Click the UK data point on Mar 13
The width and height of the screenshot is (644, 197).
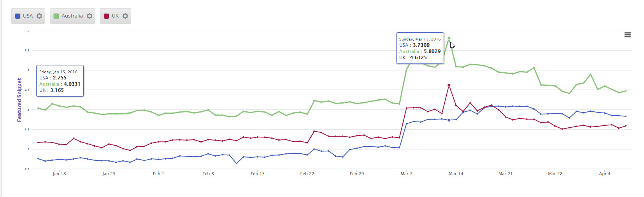pos(449,85)
